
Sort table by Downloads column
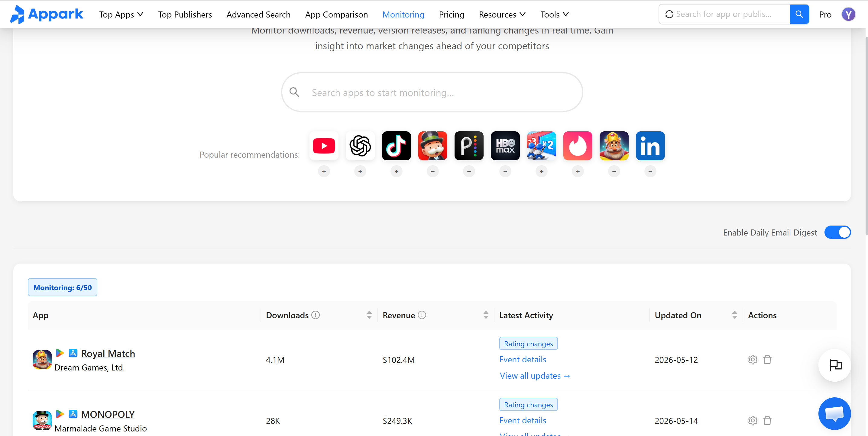pyautogui.click(x=369, y=315)
